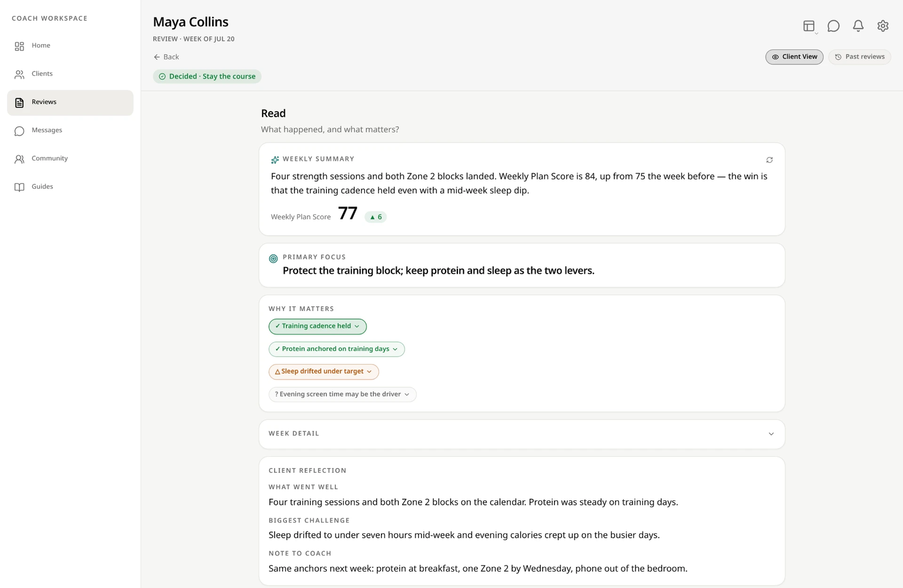Toggle Client View mode

pos(794,57)
